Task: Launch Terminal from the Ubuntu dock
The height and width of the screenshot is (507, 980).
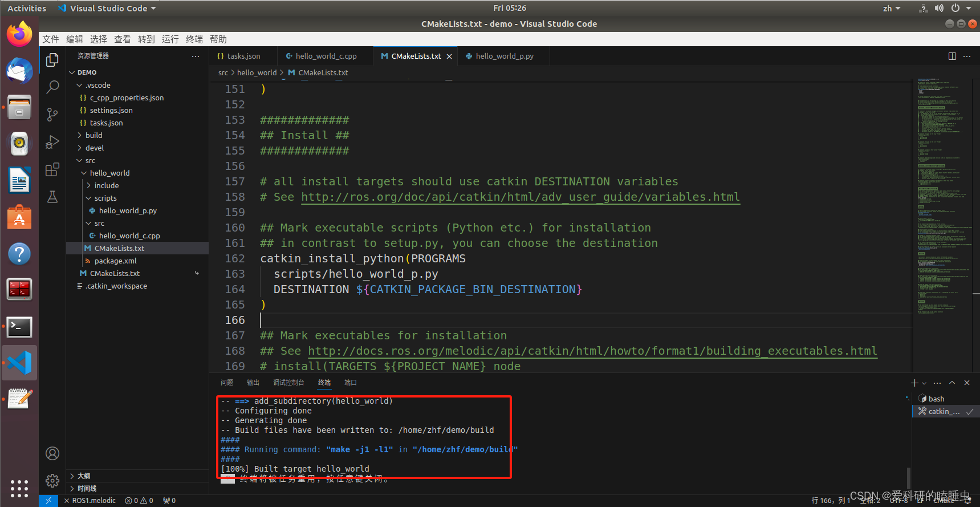Action: (x=19, y=327)
